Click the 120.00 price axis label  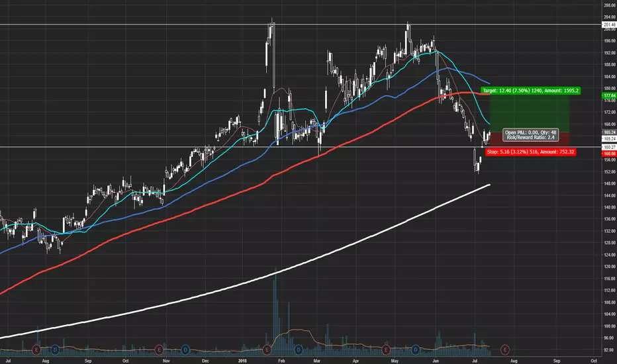click(x=610, y=267)
